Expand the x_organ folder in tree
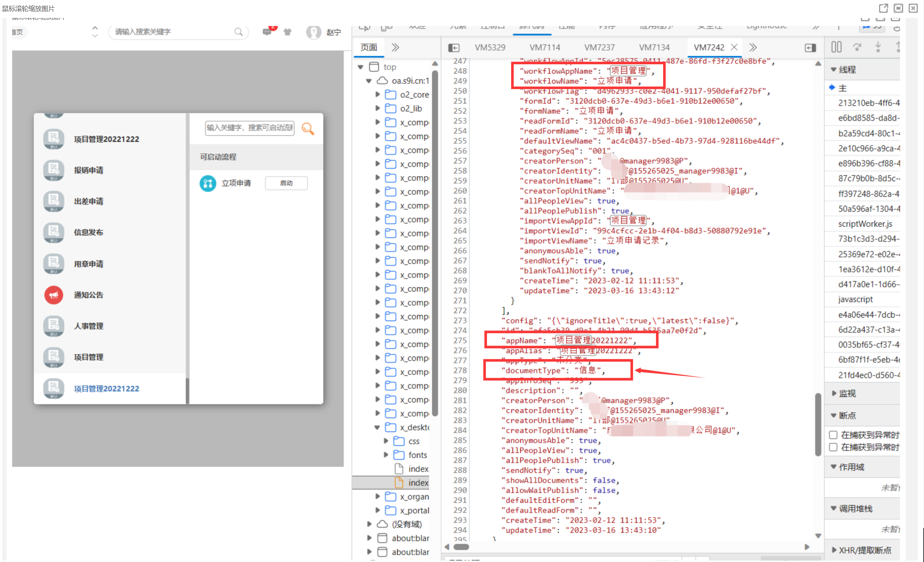 coord(378,497)
